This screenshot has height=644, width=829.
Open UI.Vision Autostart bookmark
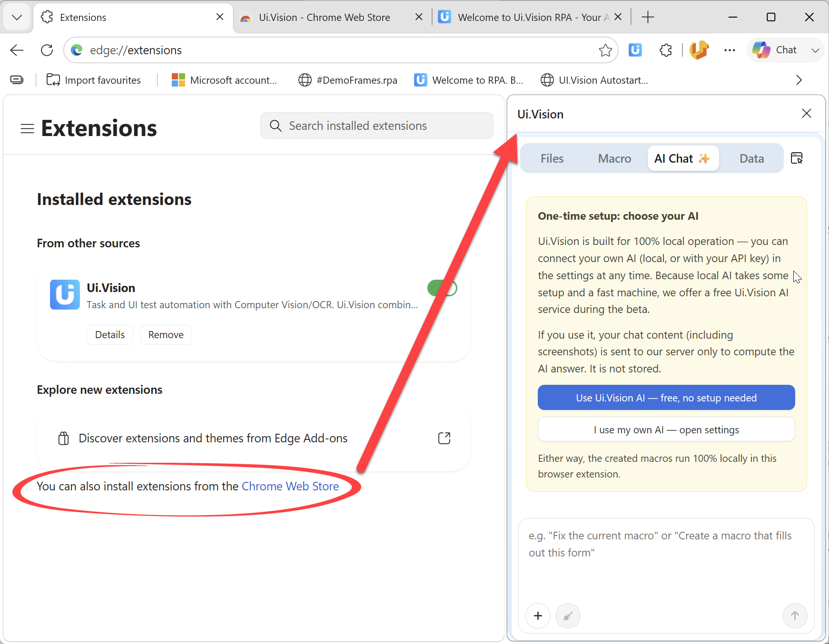(x=594, y=80)
